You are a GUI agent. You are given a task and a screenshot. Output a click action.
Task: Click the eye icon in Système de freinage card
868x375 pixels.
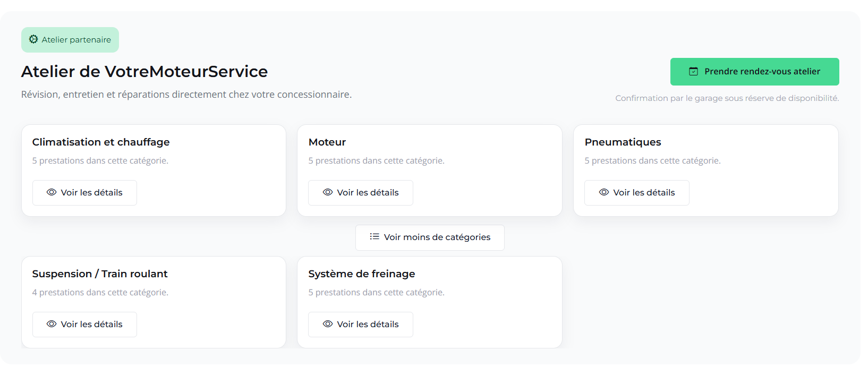(328, 324)
